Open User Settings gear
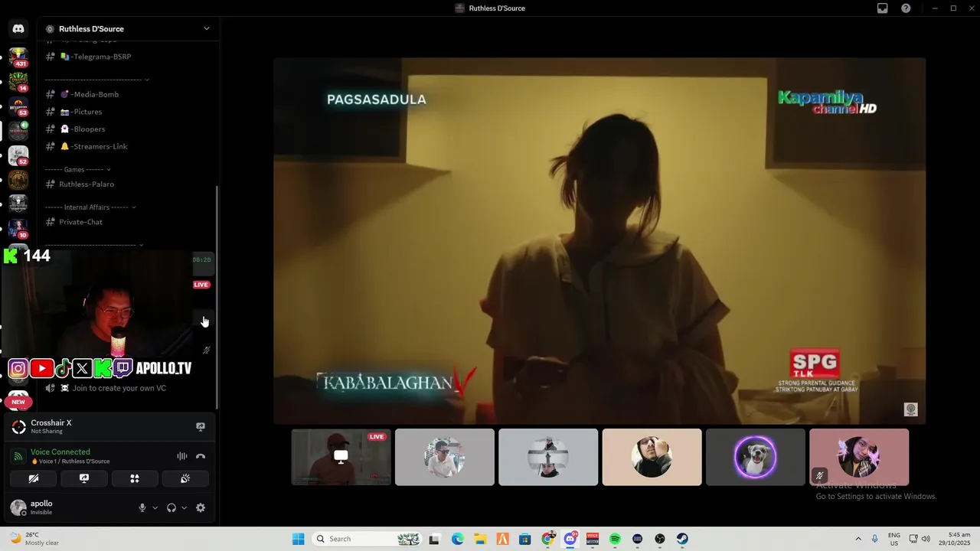The height and width of the screenshot is (551, 980). point(201,507)
